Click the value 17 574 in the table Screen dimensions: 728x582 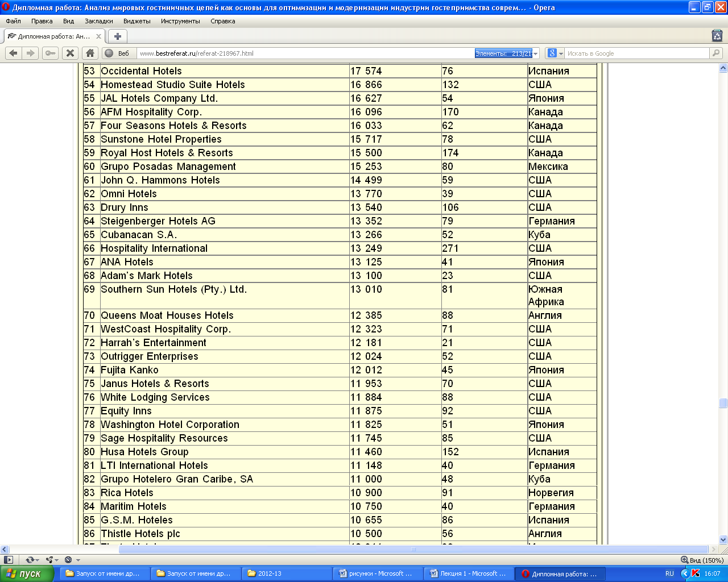pos(366,71)
